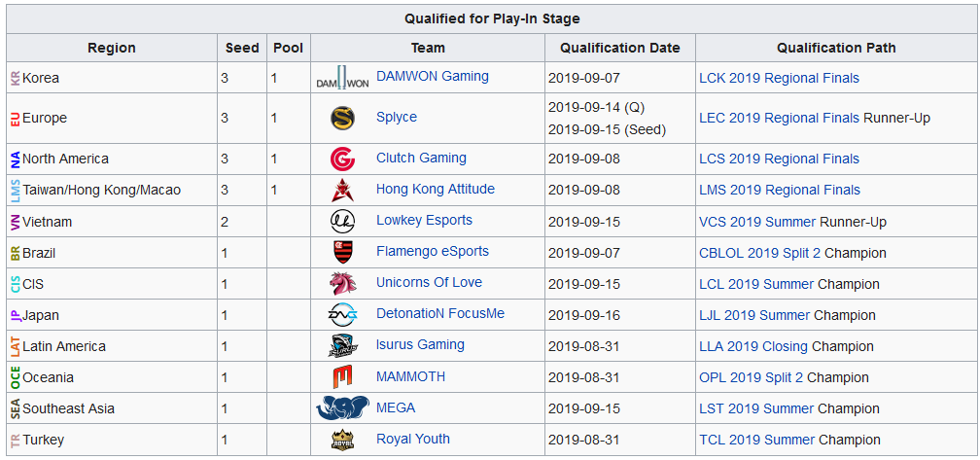Screen dimensions: 980x460
Task: Go to the VCS 2019 Summer page
Action: (757, 222)
